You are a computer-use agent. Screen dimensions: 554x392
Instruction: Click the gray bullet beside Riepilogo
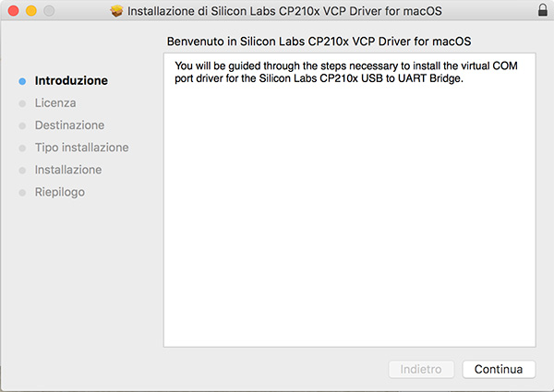click(22, 193)
